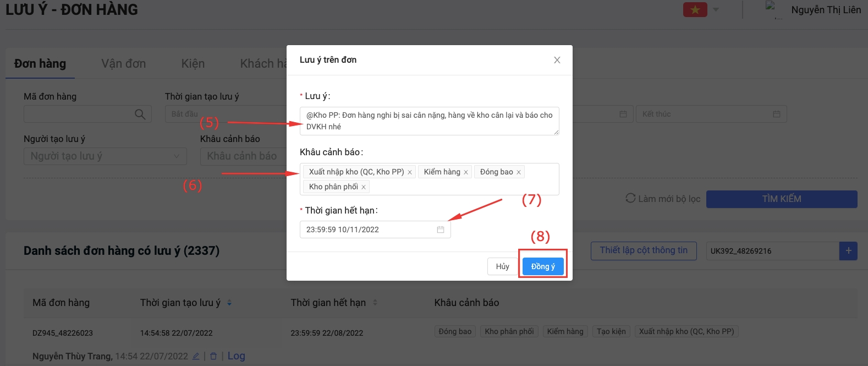Open the calendar in 'Thời gian hết hạn' field
The width and height of the screenshot is (868, 366).
tap(441, 230)
